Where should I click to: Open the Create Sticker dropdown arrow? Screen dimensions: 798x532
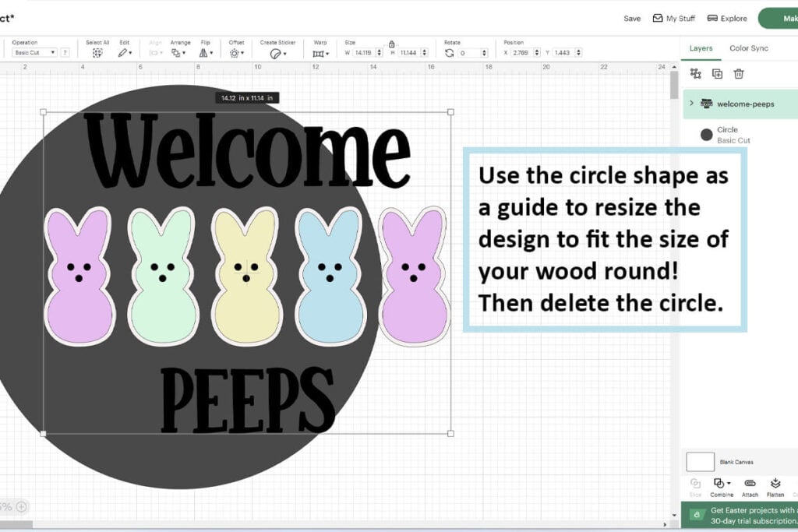point(284,54)
